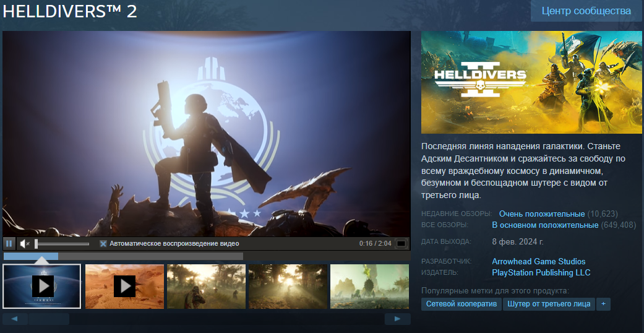Open publisher PlayStation Publishing LLC page
The image size is (644, 333).
pos(541,272)
